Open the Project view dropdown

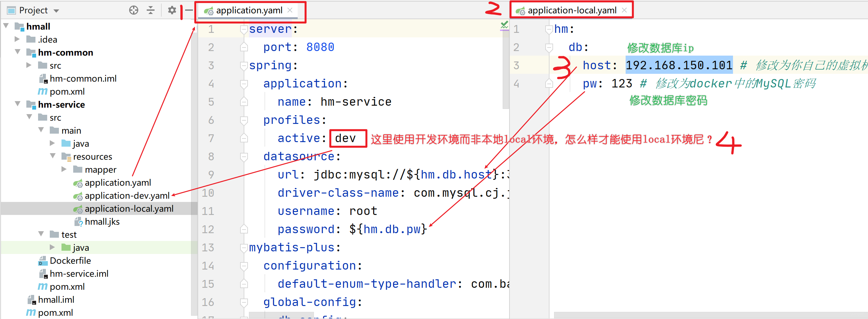coord(56,11)
